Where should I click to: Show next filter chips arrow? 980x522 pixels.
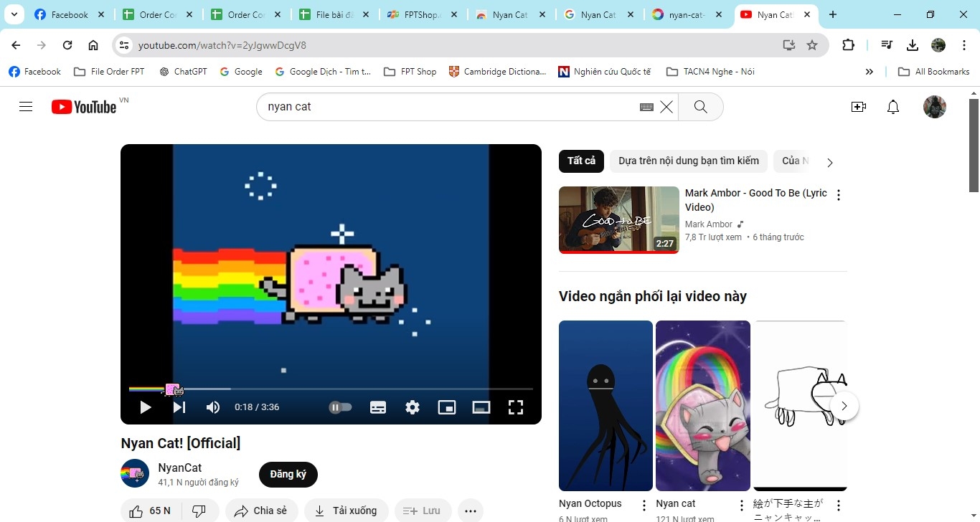(x=830, y=163)
